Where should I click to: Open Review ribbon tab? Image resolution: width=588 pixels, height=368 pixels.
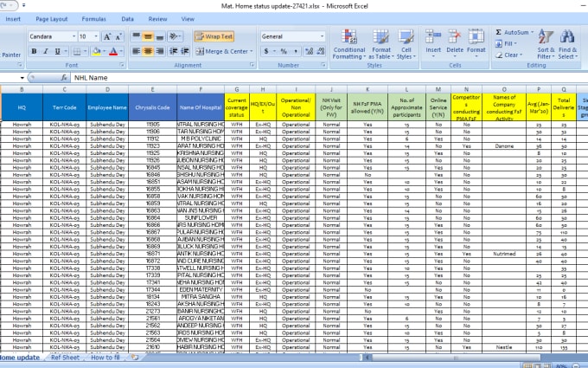click(157, 19)
